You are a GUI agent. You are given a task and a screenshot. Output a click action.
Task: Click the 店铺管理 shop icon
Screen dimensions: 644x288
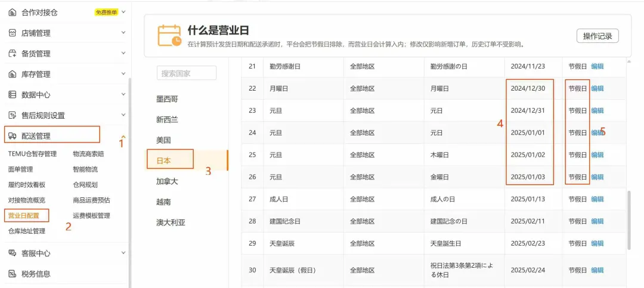tap(13, 33)
